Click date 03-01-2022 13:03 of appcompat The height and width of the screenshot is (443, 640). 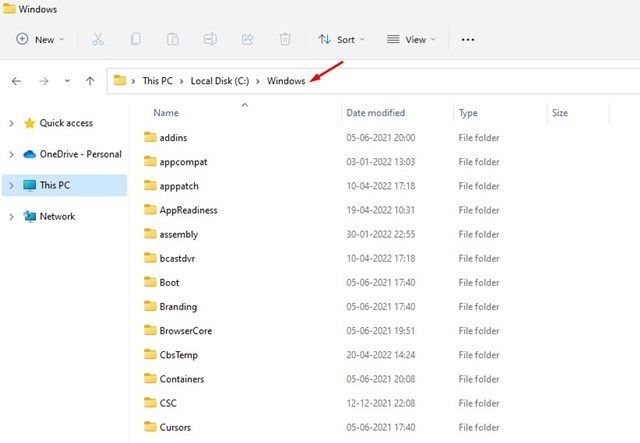click(380, 162)
